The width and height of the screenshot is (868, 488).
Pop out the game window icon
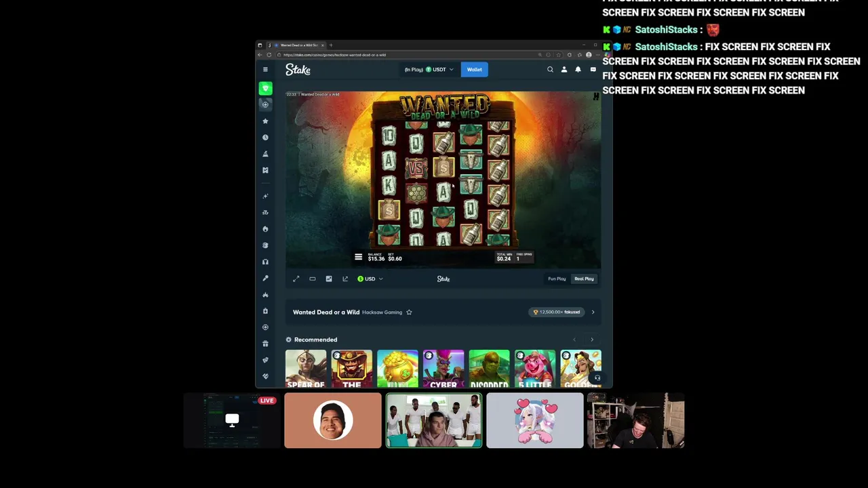click(345, 279)
